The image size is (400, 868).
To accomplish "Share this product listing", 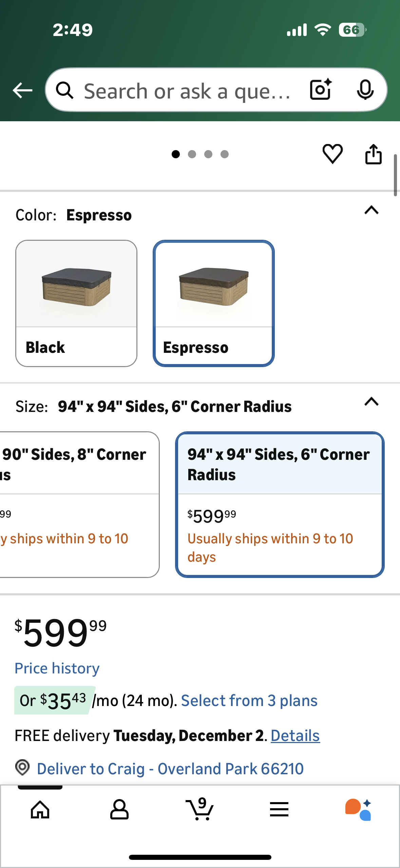I will point(374,153).
